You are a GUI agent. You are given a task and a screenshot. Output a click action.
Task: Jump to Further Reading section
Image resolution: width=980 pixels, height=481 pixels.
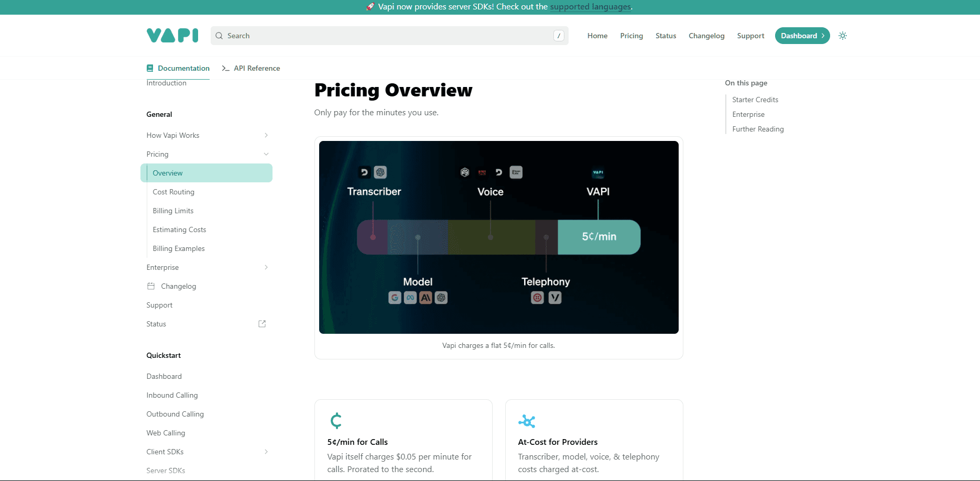coord(758,129)
